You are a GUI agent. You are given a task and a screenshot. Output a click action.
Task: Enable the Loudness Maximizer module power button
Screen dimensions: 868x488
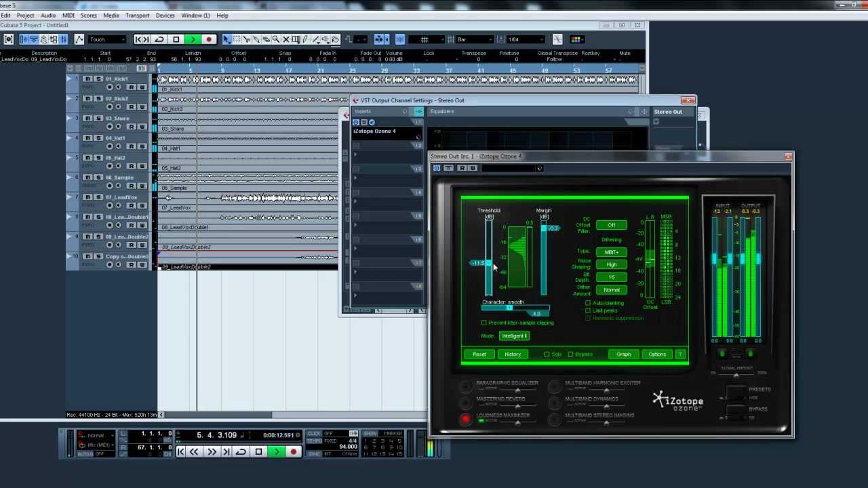465,420
